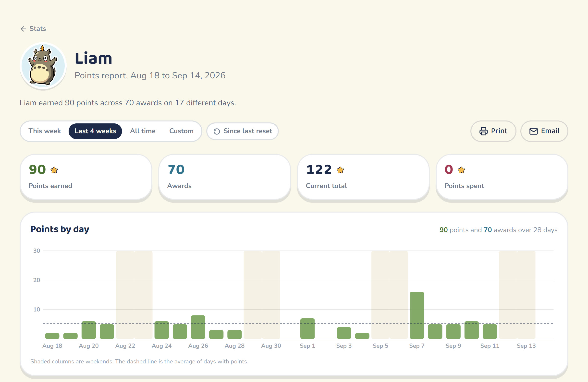The width and height of the screenshot is (588, 382).
Task: Click the '90 points and 70 awards over 28 days' text
Action: pos(498,230)
